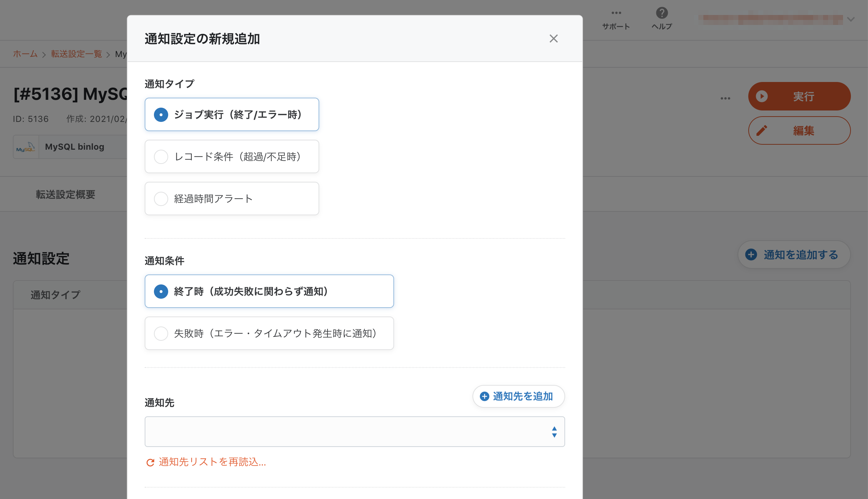Click the pencil icon in the 編集 button
Viewport: 868px width, 499px height.
click(762, 130)
